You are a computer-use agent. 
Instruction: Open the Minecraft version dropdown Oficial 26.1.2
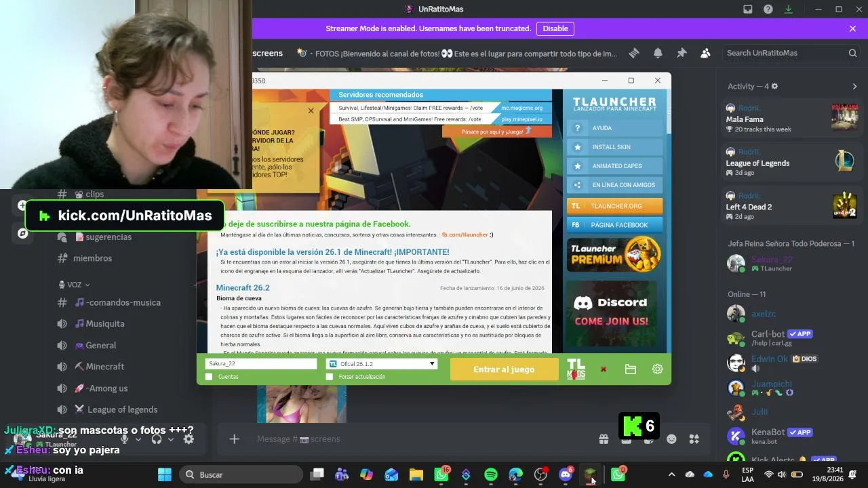click(x=382, y=364)
